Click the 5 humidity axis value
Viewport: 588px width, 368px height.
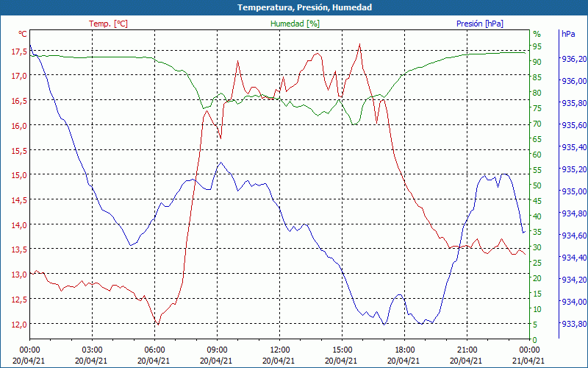(535, 325)
